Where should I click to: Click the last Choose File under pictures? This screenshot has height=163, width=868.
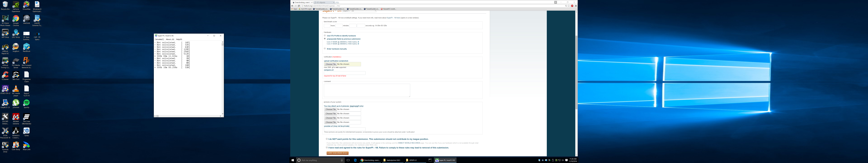click(x=331, y=122)
